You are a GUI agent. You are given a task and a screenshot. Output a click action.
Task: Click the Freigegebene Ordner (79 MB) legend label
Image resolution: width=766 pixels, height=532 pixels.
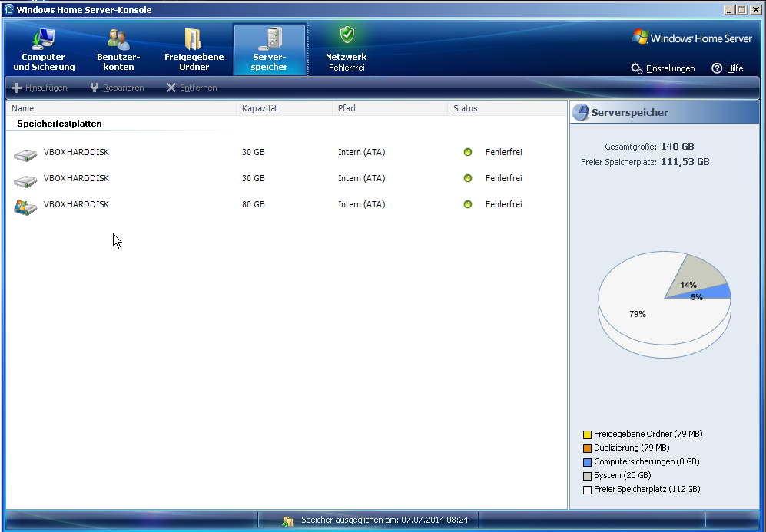click(648, 434)
